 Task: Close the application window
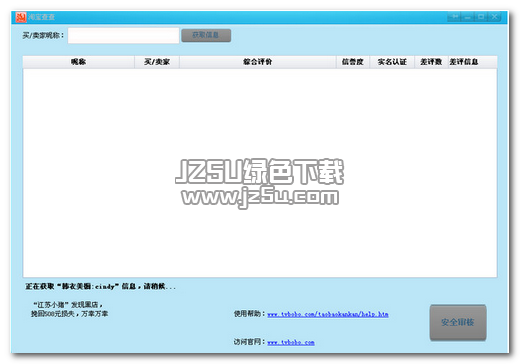494,16
